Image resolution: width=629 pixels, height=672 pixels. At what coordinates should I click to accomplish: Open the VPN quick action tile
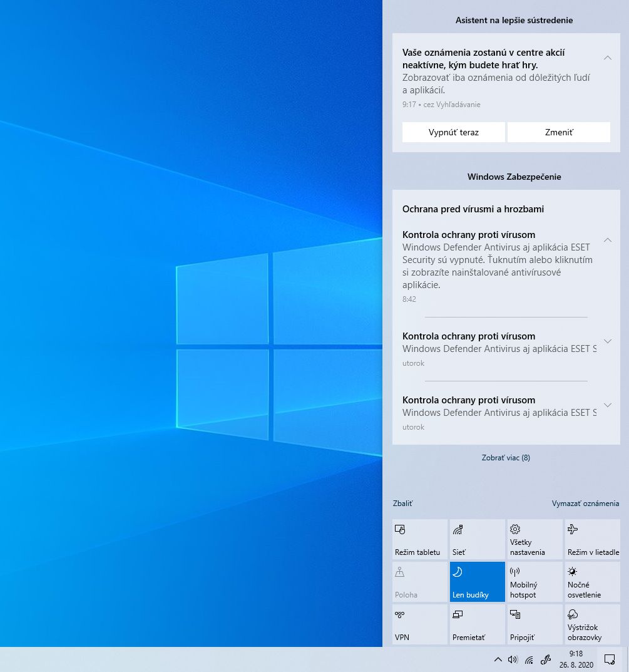coord(419,624)
